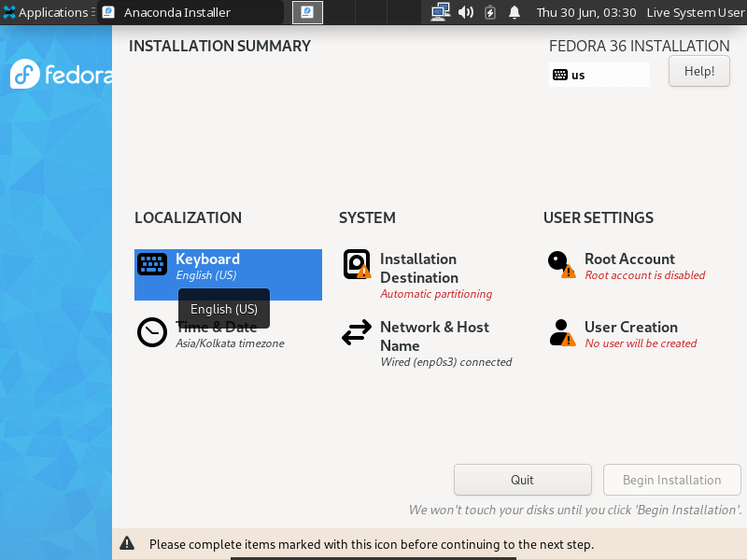Viewport: 747px width, 560px height.
Task: Click the battery power icon in panel
Action: pos(490,12)
